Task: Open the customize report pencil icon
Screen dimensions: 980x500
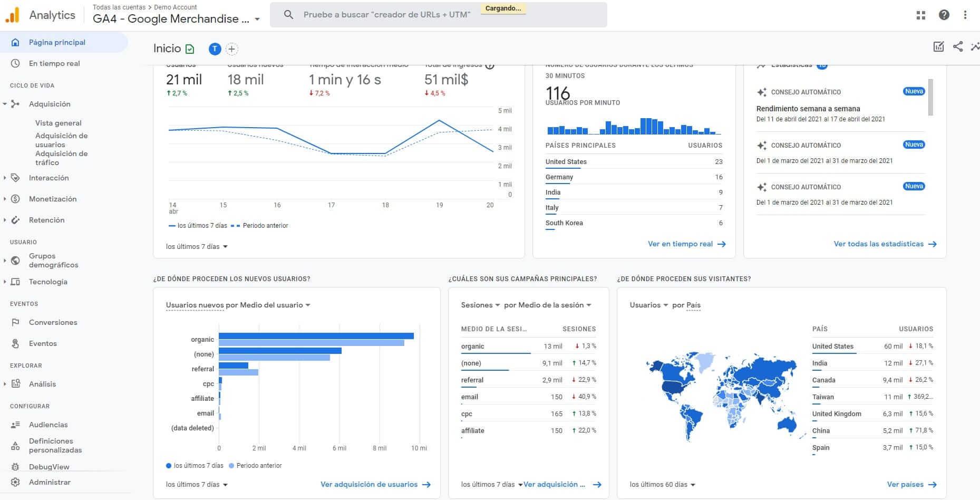Action: click(x=939, y=47)
